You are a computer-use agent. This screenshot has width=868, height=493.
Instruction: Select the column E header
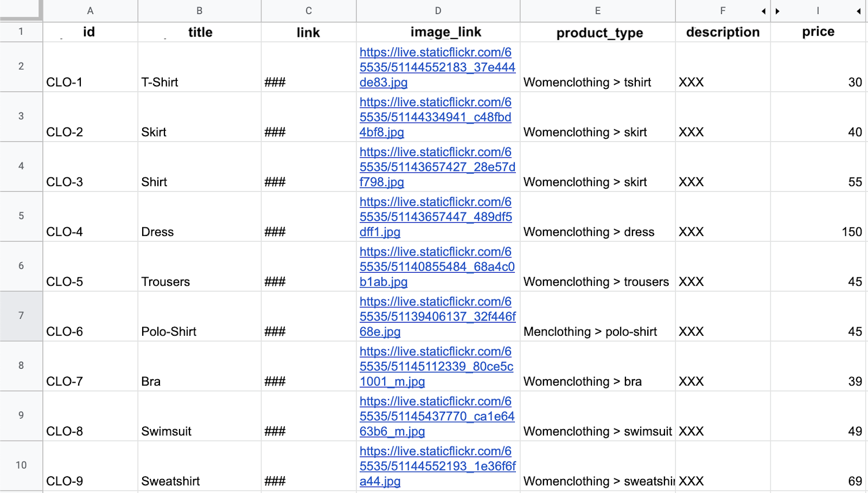point(597,11)
